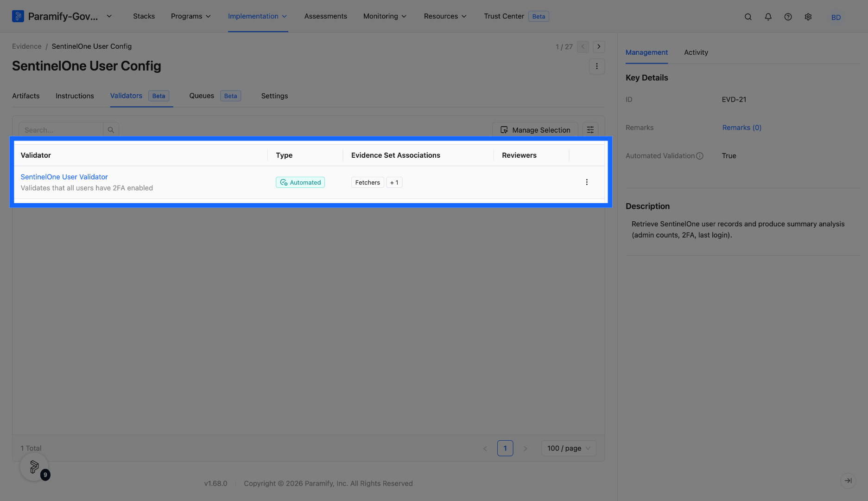868x501 pixels.
Task: Click the Automated Validation info icon
Action: coord(699,156)
